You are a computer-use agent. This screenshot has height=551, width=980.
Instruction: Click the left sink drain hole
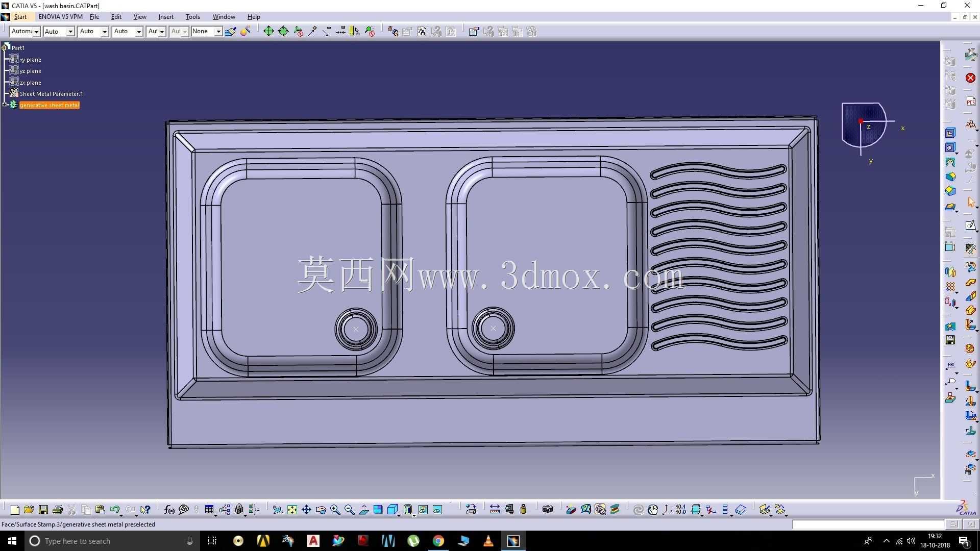coord(356,329)
